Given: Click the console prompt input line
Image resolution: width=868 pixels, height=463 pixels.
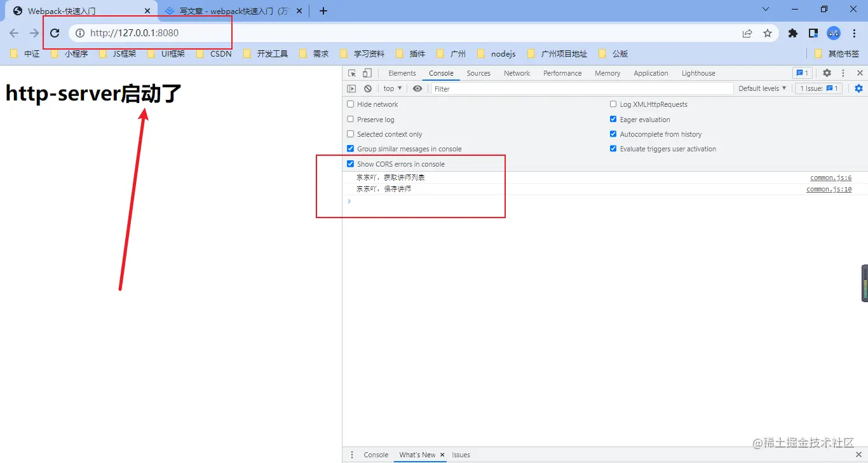Looking at the screenshot, I should [605, 202].
